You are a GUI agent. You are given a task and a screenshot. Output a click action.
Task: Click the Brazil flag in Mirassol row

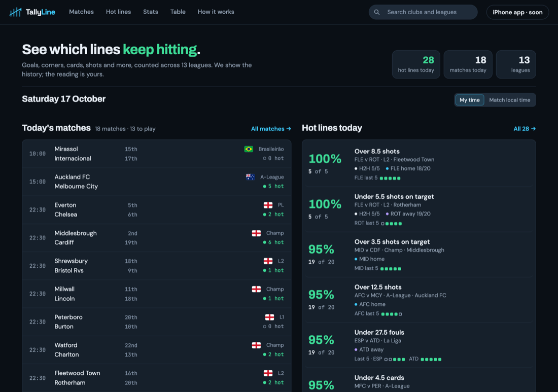point(249,149)
